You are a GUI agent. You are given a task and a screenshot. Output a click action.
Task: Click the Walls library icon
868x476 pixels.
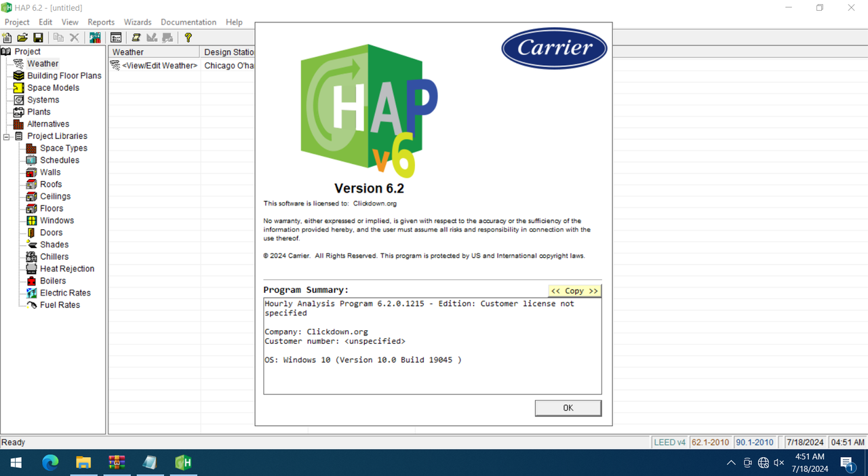pos(31,172)
